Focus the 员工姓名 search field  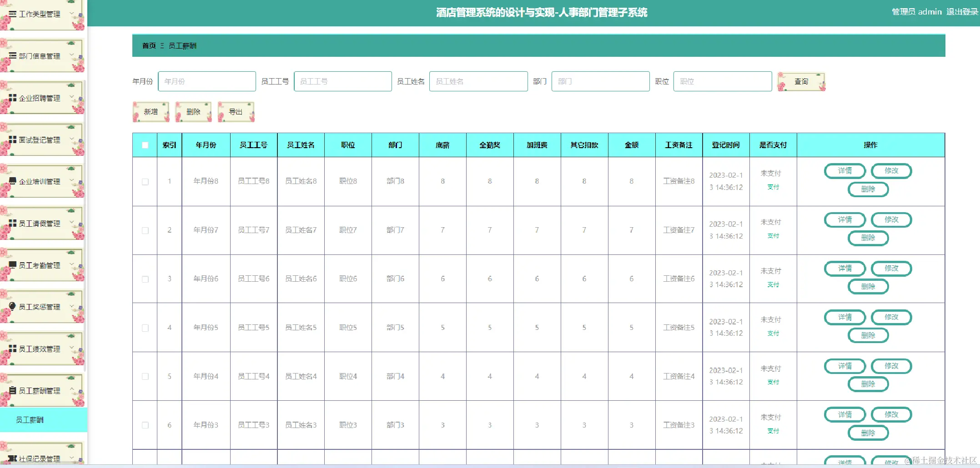478,81
